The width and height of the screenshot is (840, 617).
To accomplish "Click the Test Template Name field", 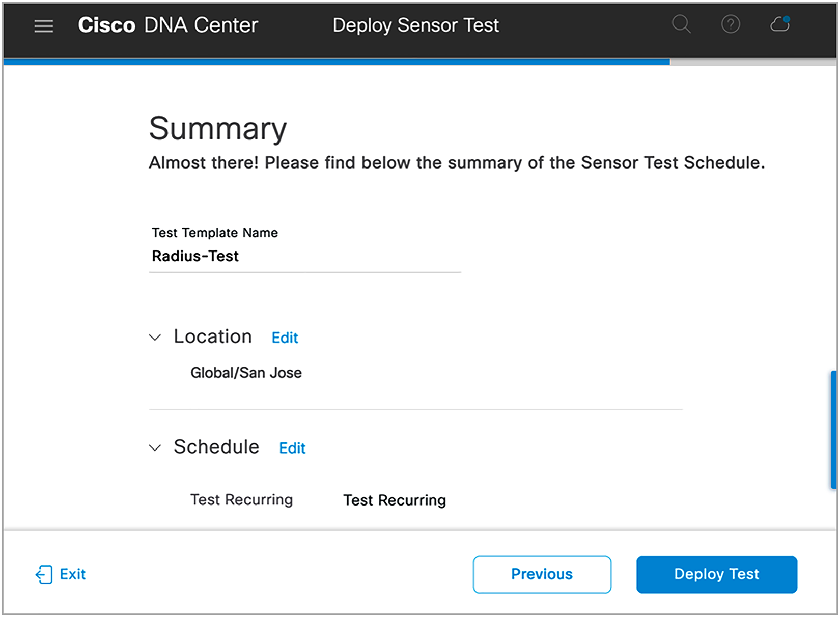I will [x=304, y=256].
